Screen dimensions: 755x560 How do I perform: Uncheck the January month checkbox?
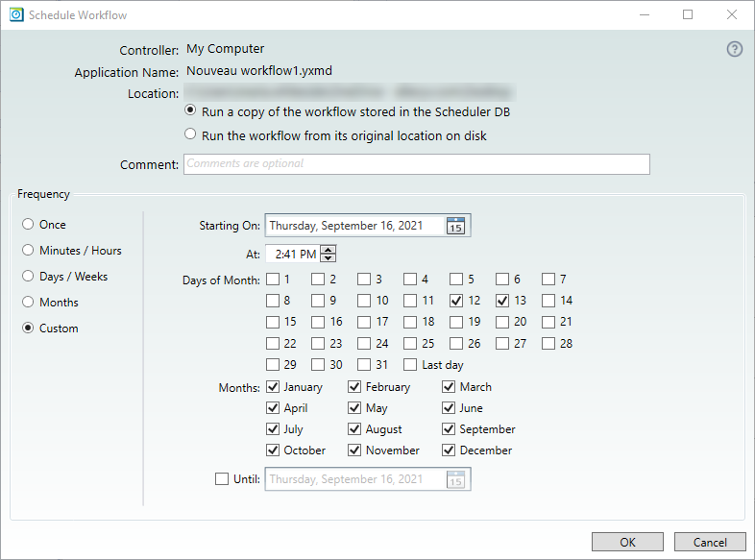pyautogui.click(x=274, y=387)
